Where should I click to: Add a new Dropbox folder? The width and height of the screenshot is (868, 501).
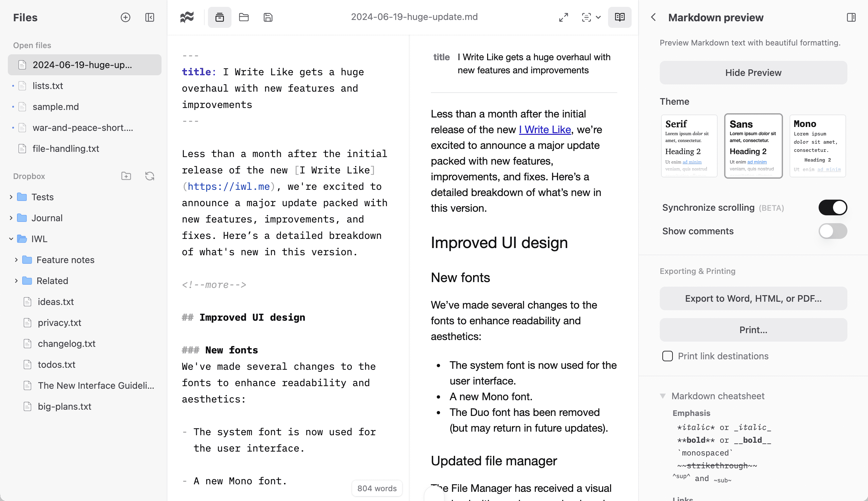pos(126,176)
